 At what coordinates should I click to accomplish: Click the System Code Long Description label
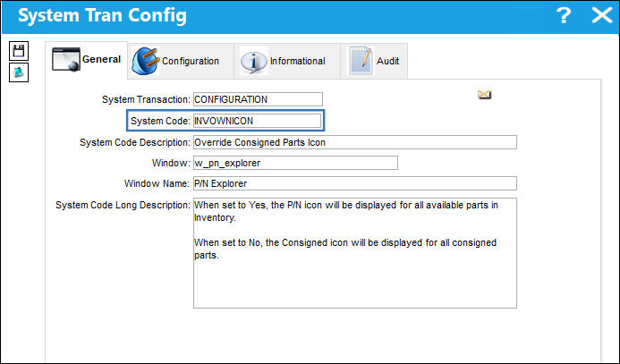point(123,205)
